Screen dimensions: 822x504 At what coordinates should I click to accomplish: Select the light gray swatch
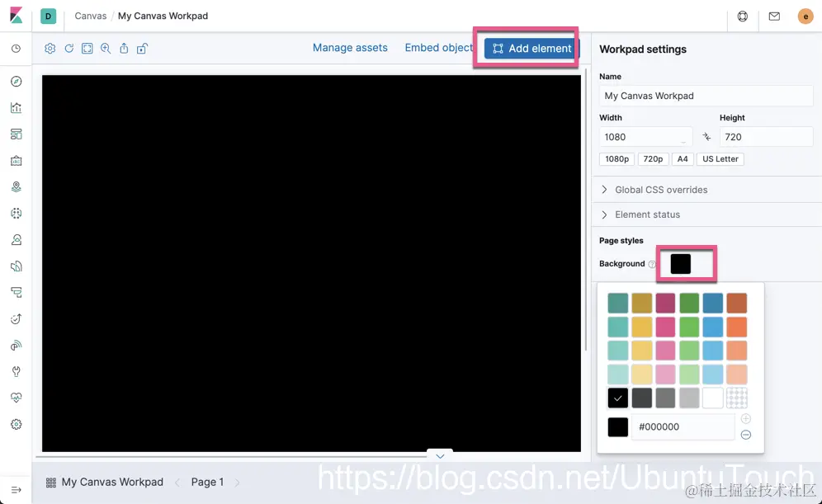point(689,398)
